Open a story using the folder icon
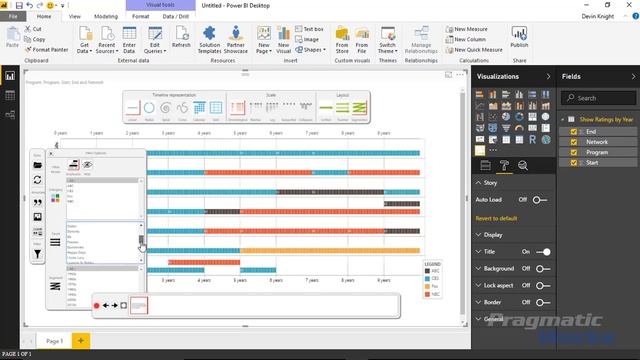640x360 pixels. point(37,165)
